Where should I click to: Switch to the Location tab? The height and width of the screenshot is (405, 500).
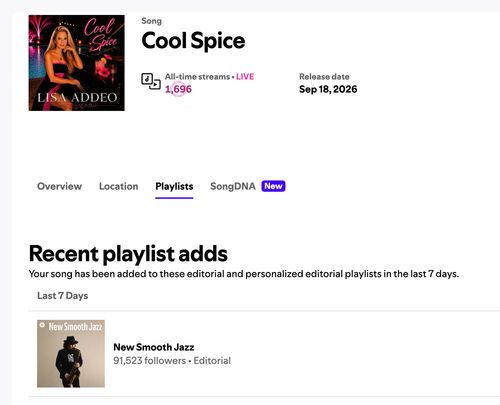119,186
